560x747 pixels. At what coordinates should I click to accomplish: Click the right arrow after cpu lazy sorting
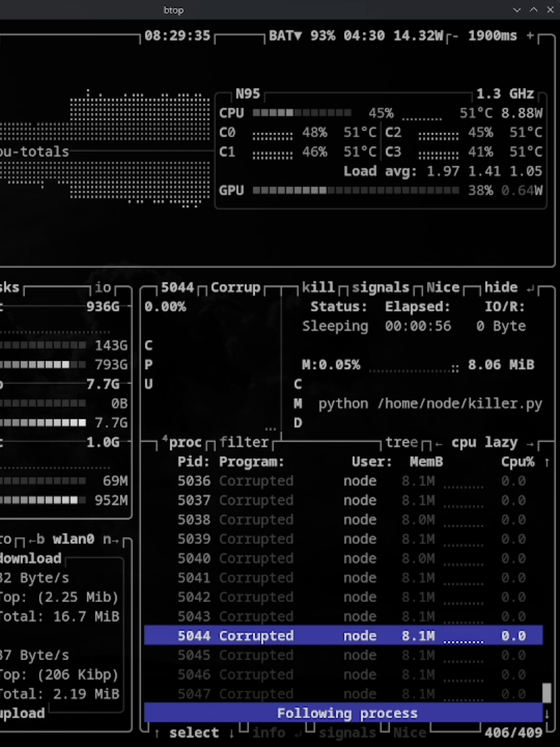[529, 443]
